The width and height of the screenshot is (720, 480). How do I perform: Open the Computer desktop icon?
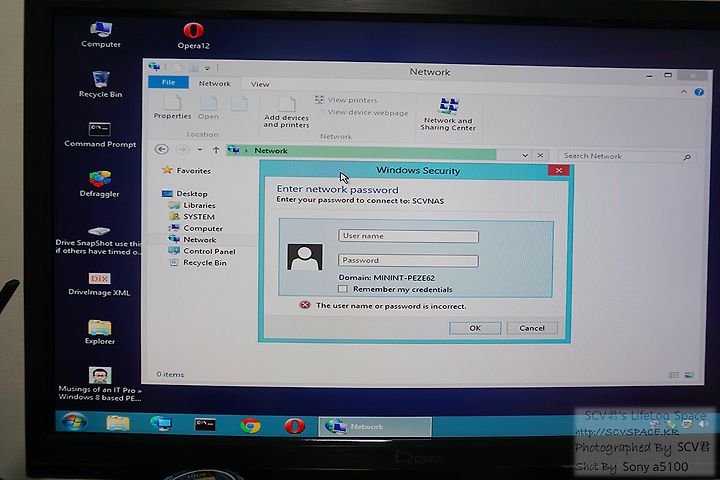coord(101,34)
